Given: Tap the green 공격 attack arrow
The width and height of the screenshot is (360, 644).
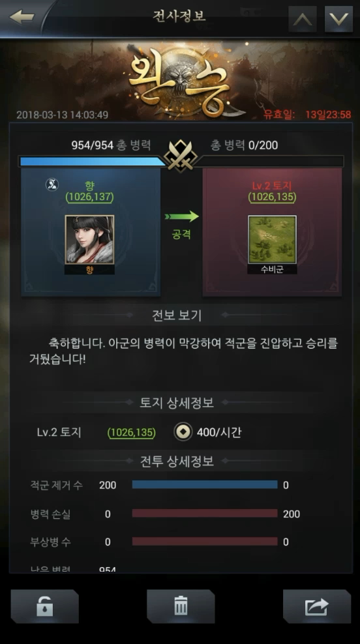Looking at the screenshot, I should 182,216.
